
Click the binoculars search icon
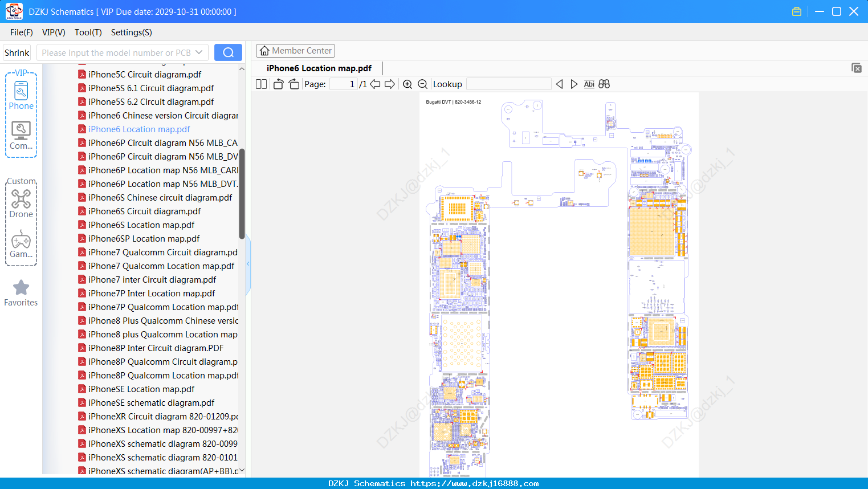pyautogui.click(x=604, y=84)
